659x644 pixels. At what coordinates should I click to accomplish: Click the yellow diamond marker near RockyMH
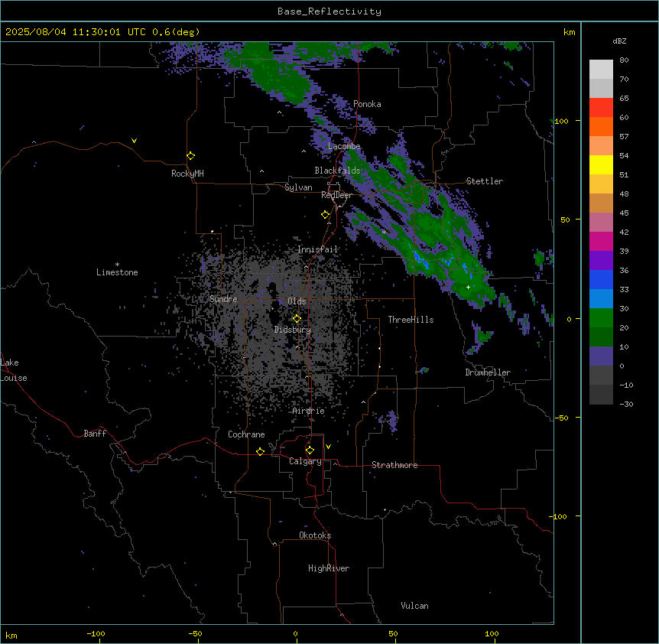pyautogui.click(x=191, y=156)
